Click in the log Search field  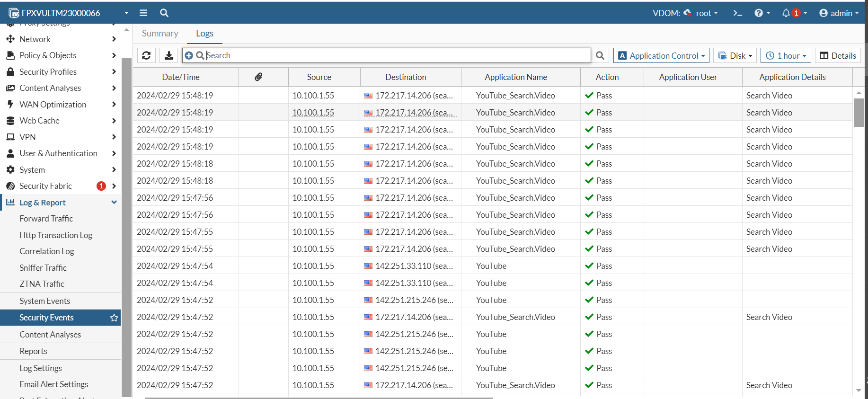(398, 55)
